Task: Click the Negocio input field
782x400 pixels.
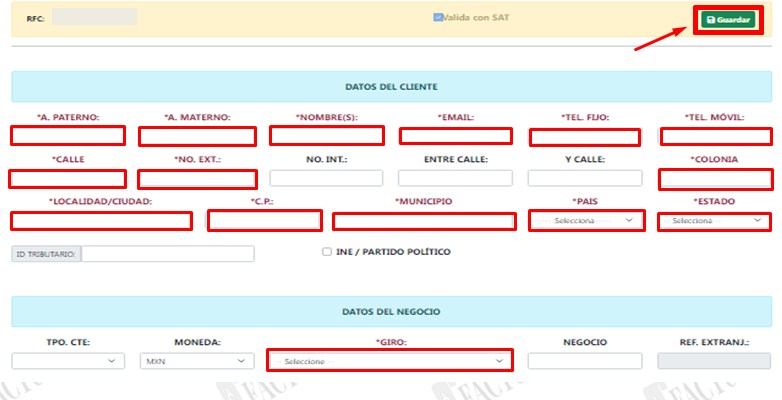Action: 585,361
